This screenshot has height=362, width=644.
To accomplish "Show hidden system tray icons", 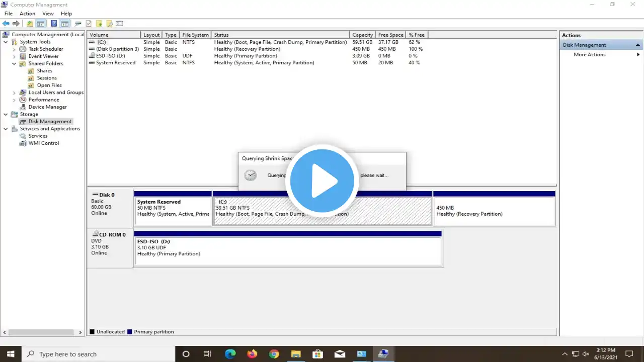I will pos(565,354).
